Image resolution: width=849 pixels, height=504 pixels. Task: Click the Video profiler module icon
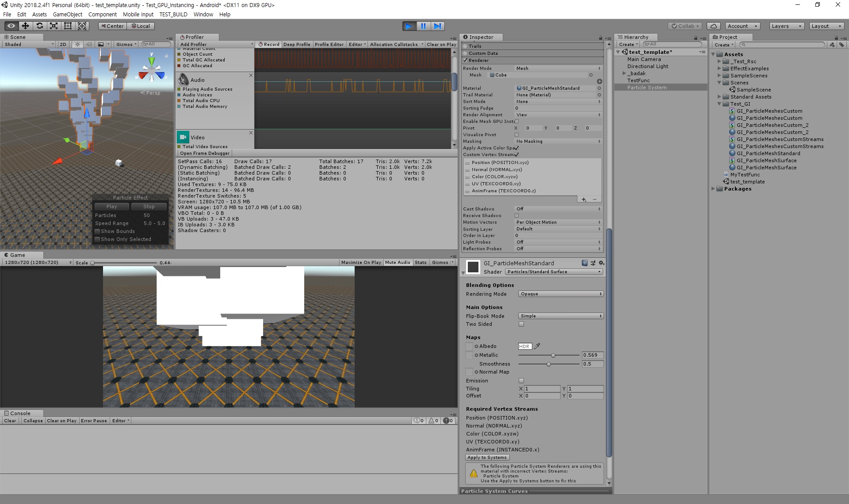pos(183,137)
